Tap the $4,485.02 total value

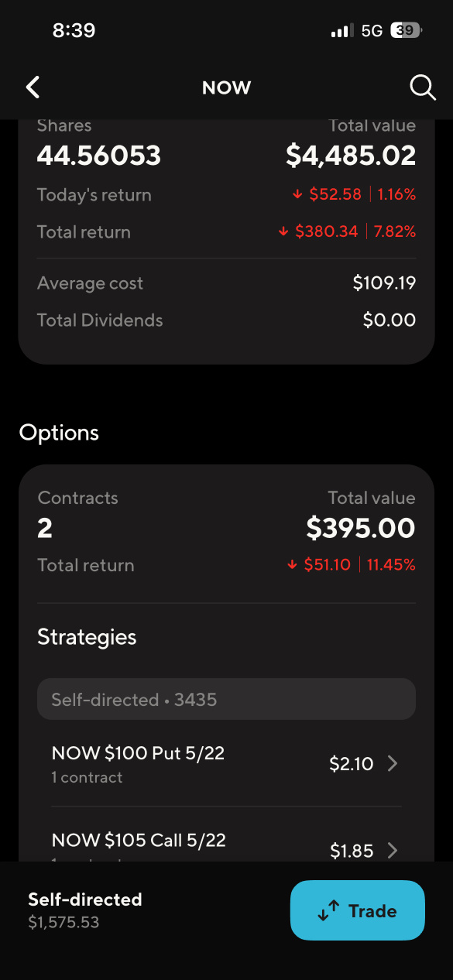351,156
